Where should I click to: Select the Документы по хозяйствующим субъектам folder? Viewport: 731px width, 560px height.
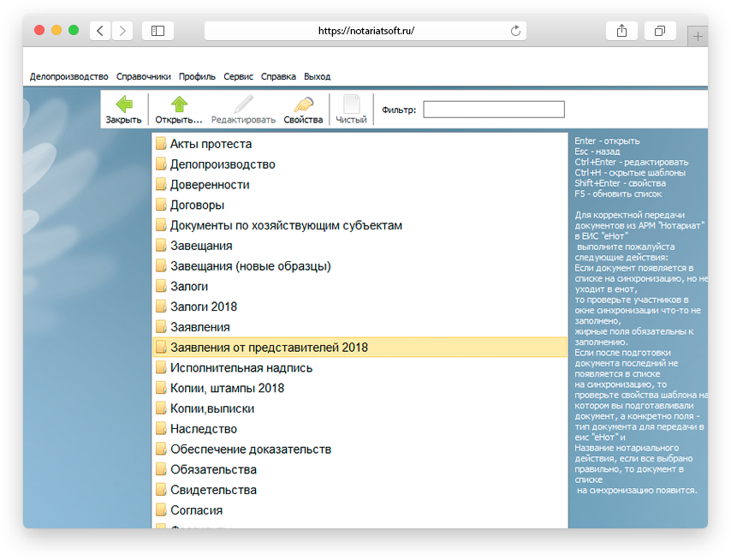tap(286, 225)
